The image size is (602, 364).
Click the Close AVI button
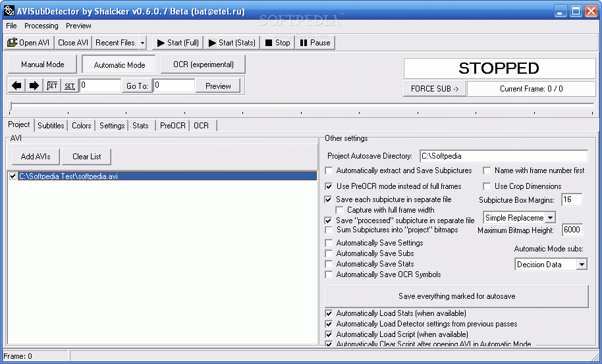(73, 43)
